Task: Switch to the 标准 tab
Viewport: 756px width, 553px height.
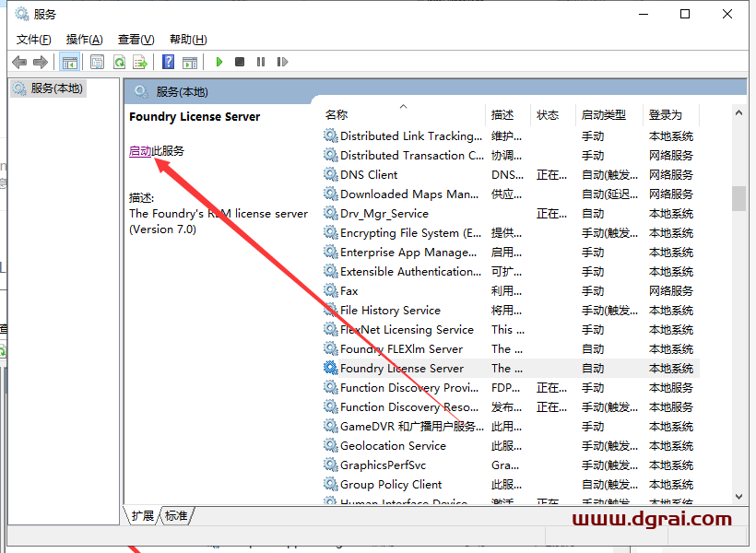Action: click(x=176, y=516)
